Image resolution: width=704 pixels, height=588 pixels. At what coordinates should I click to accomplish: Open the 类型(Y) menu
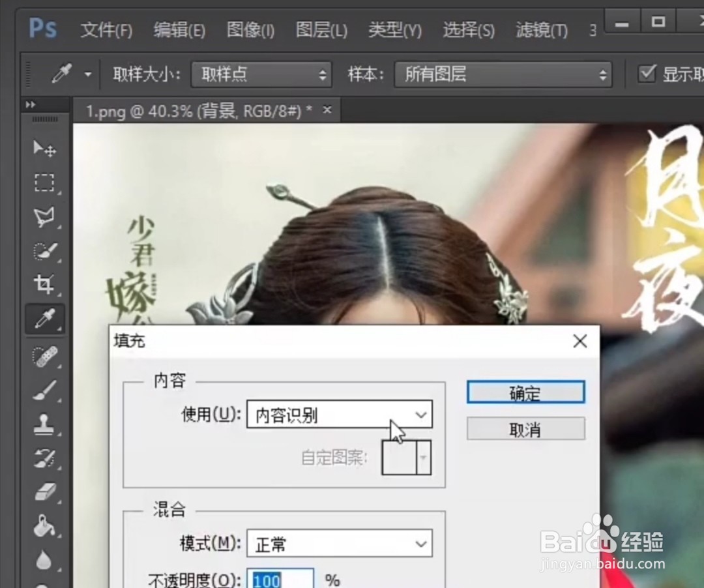[x=395, y=30]
